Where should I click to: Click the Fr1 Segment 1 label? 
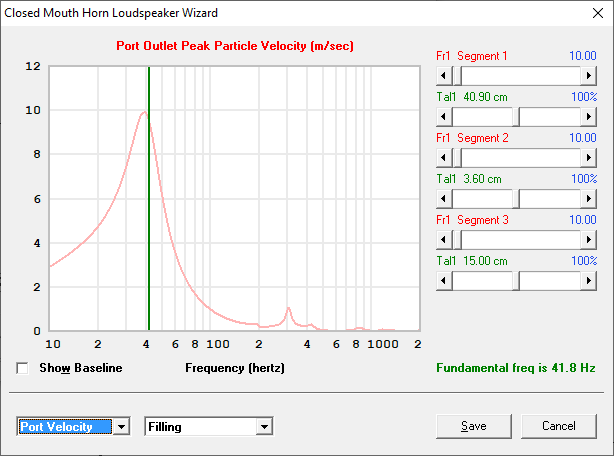tap(471, 56)
